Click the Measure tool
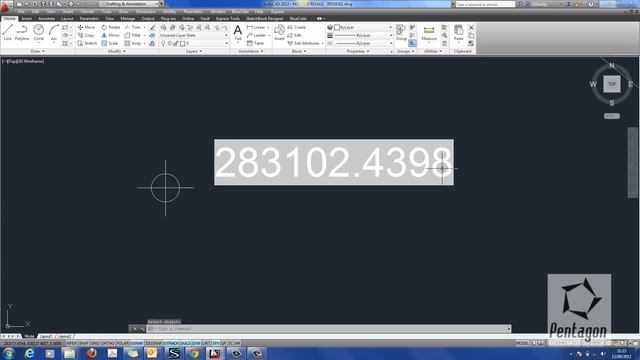Image resolution: width=640 pixels, height=360 pixels. point(429,33)
